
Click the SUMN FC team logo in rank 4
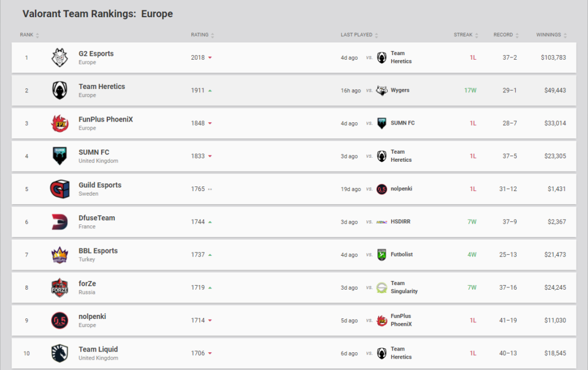pos(60,156)
